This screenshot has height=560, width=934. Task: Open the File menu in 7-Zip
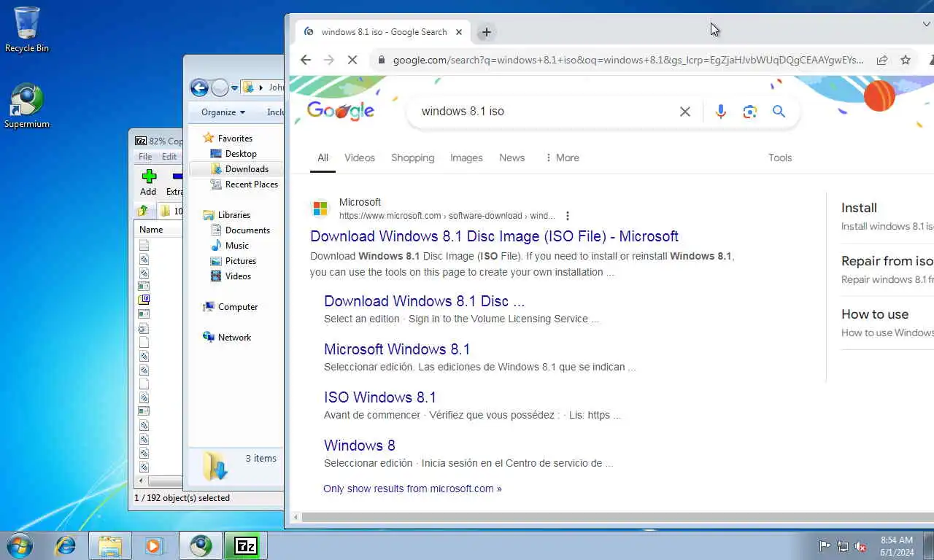(x=145, y=157)
